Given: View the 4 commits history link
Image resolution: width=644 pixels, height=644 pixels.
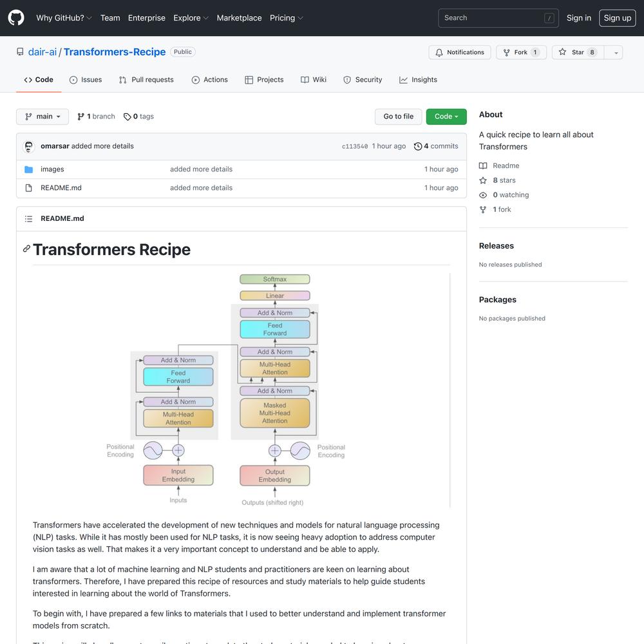Looking at the screenshot, I should click(436, 146).
